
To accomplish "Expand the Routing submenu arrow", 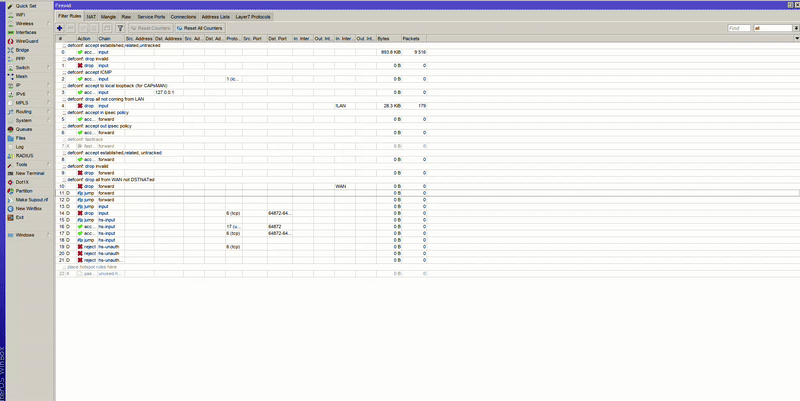I will 49,111.
